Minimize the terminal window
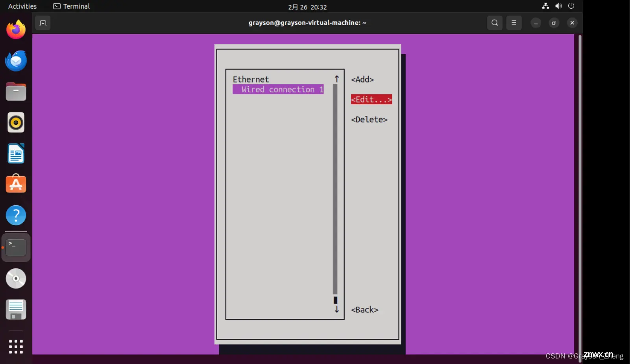 tap(536, 23)
